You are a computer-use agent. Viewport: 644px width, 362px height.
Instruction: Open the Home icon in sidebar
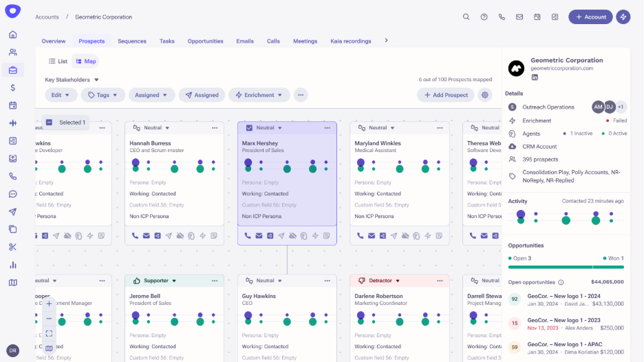[x=13, y=34]
